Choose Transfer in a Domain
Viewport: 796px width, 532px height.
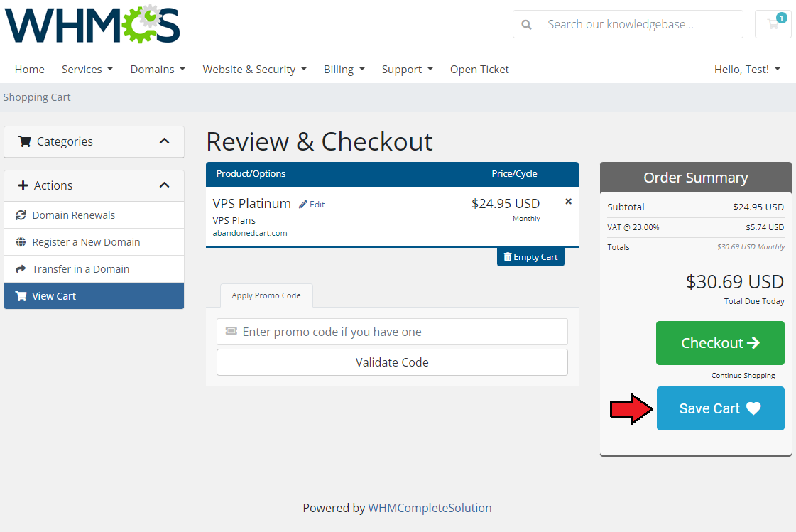[x=94, y=269]
